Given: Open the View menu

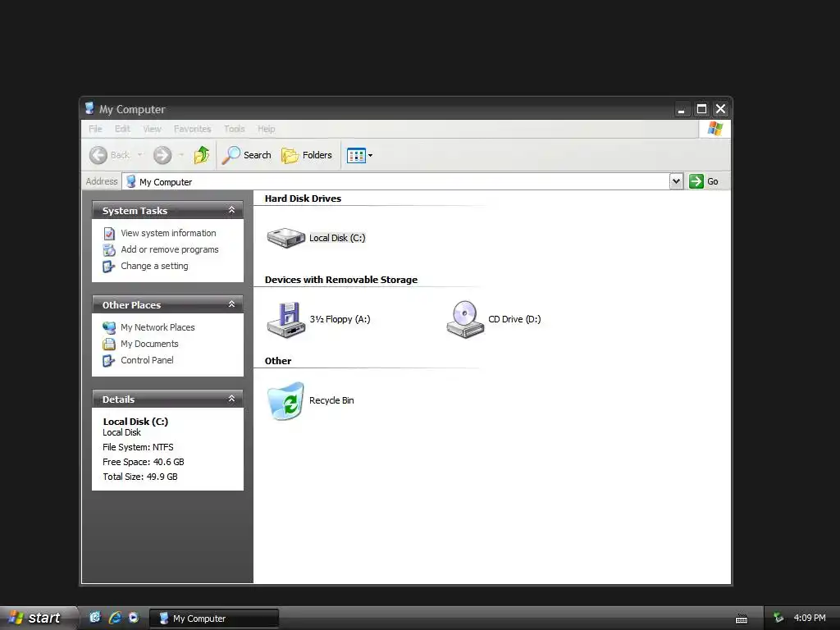Looking at the screenshot, I should point(152,129).
